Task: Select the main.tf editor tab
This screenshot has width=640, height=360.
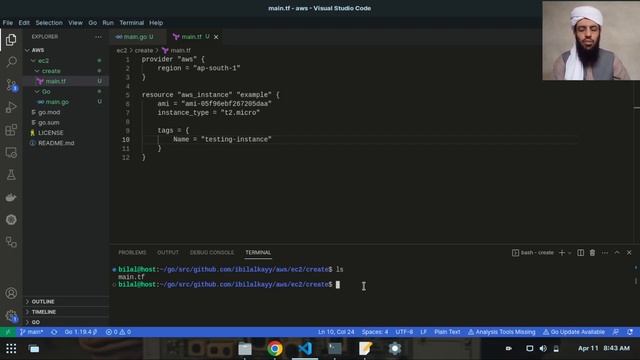Action: coord(191,37)
